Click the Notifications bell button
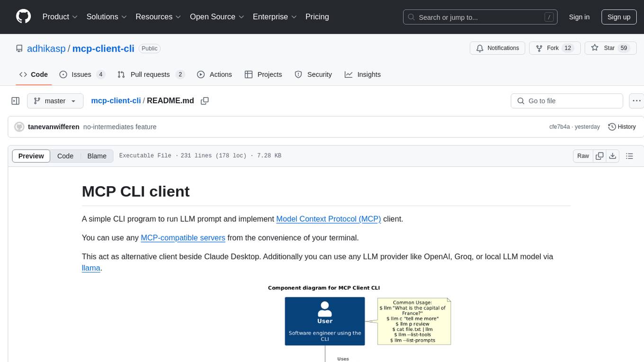The image size is (644, 362). [498, 48]
